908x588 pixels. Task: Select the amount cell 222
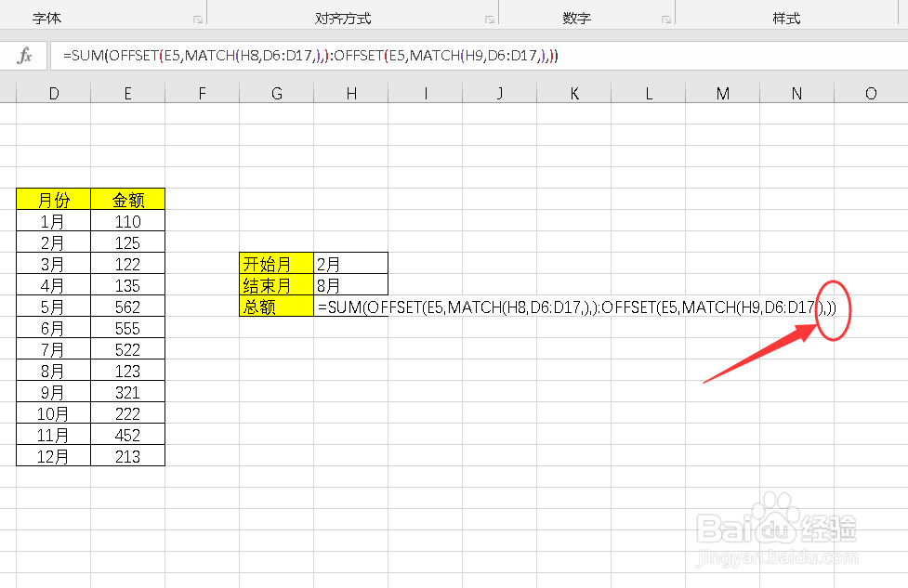click(127, 413)
